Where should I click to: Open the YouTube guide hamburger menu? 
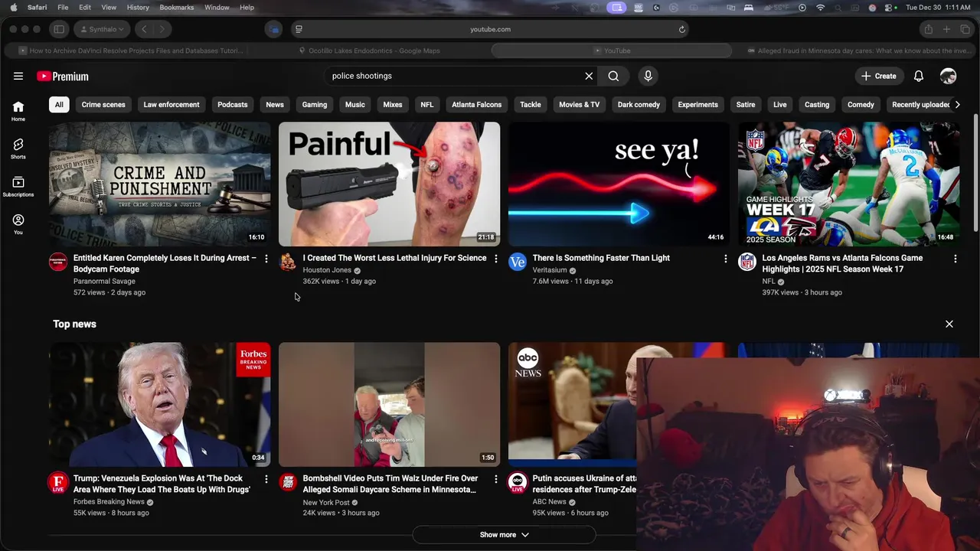pyautogui.click(x=18, y=76)
